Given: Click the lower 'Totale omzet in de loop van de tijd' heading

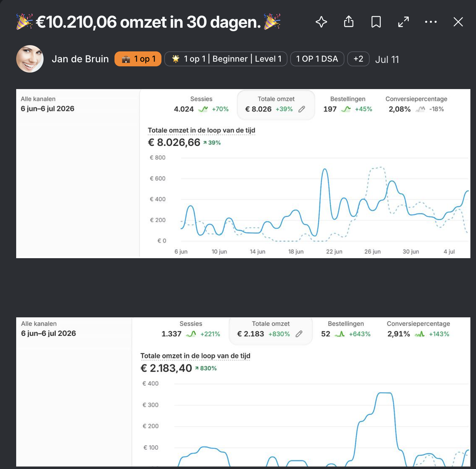Looking at the screenshot, I should click(195, 356).
